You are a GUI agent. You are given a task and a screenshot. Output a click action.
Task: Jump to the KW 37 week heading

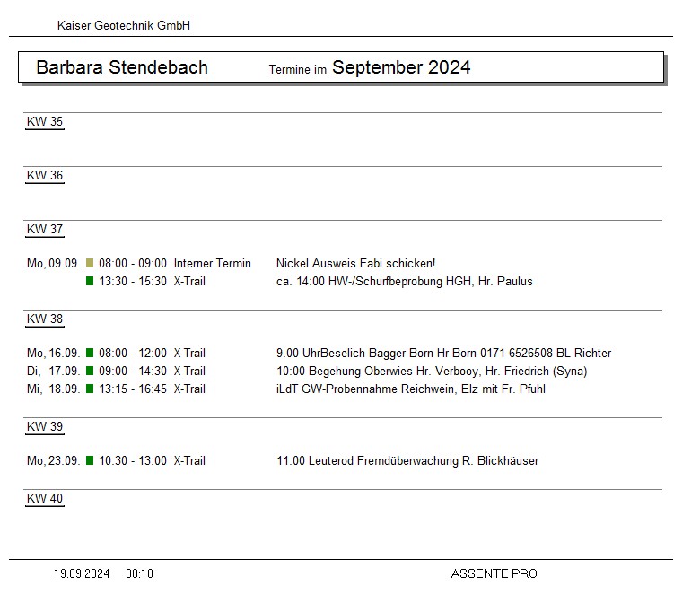pyautogui.click(x=45, y=230)
